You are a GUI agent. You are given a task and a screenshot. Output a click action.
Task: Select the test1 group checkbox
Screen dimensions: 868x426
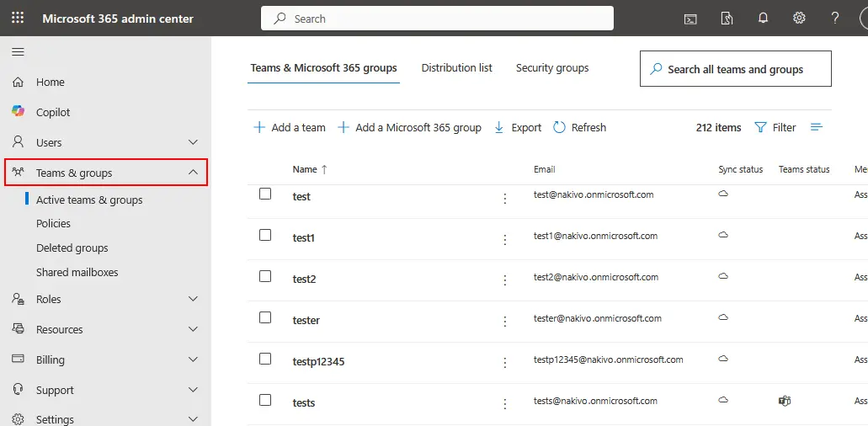(265, 235)
